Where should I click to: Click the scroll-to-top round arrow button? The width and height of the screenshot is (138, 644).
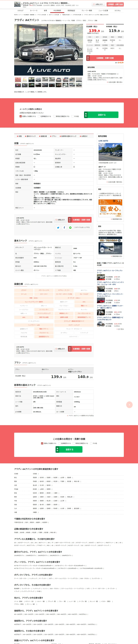129,405
